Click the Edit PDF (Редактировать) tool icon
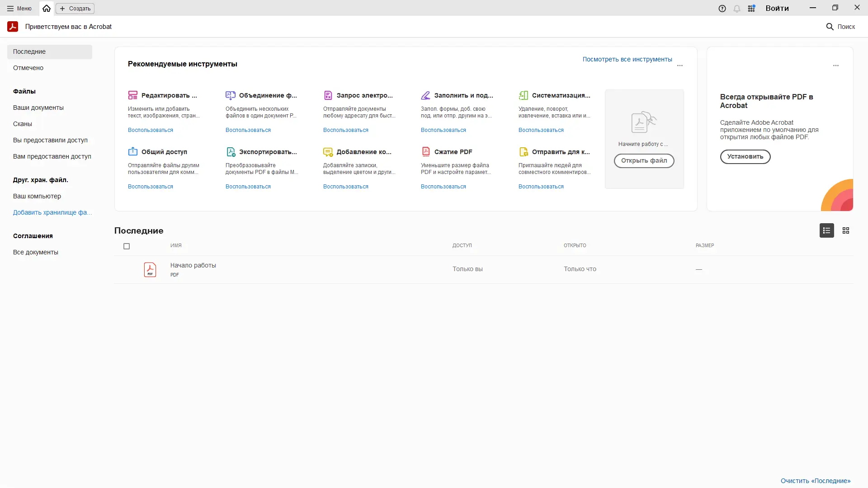The width and height of the screenshot is (868, 488). (x=132, y=95)
